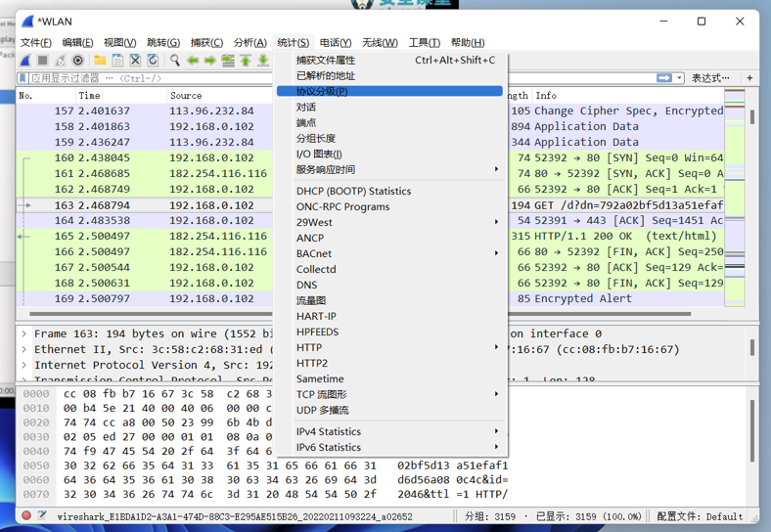
Task: Expand the Frame 163 details
Action: [x=23, y=333]
